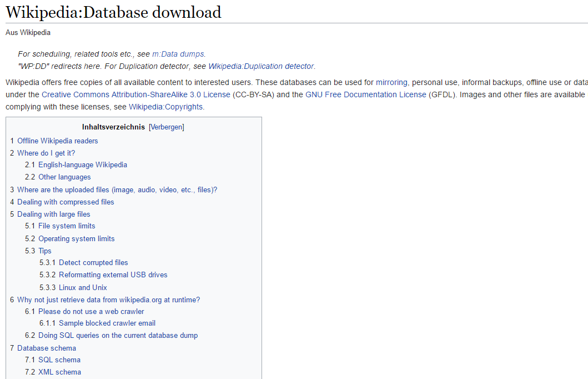588x379 pixels.
Task: Open the m:Data dumps link
Action: tap(178, 54)
